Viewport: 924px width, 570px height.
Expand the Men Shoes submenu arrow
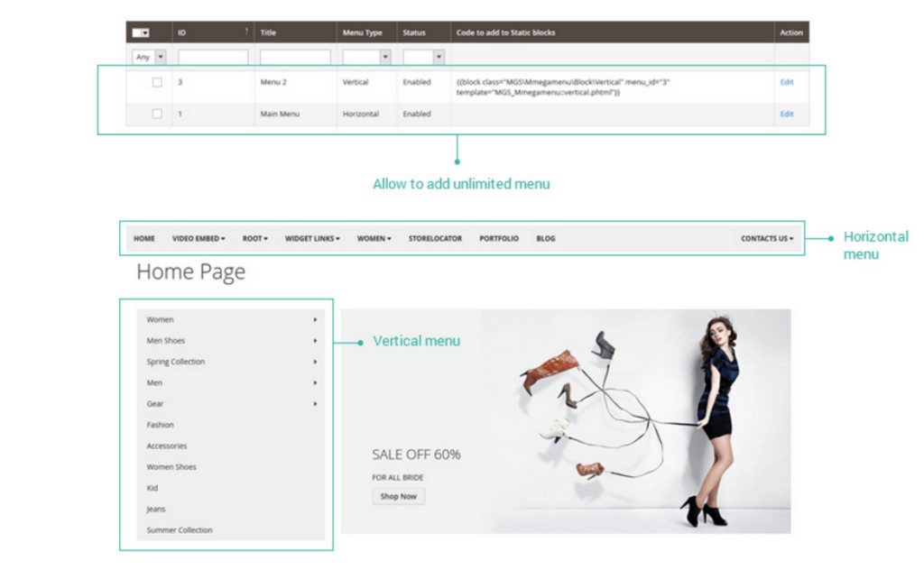click(314, 340)
